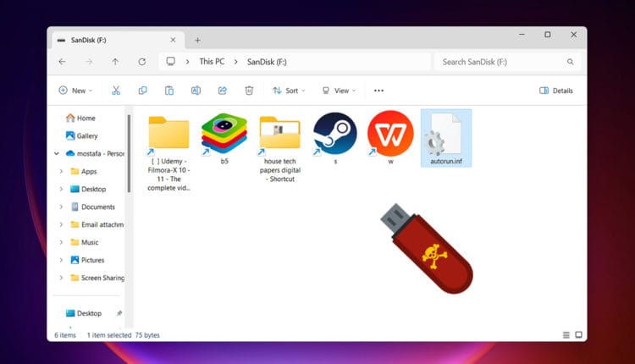The width and height of the screenshot is (635, 364).
Task: Click the Copy icon in toolbar
Action: 142,91
